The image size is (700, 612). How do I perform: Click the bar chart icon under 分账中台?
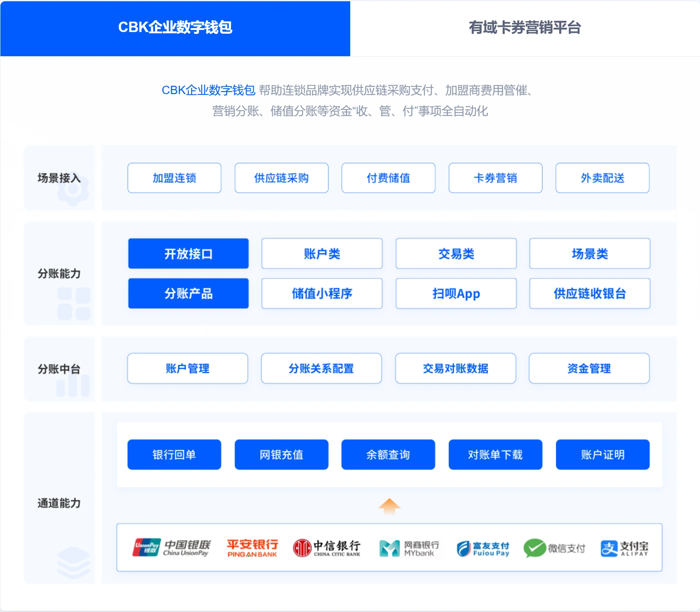click(x=73, y=386)
